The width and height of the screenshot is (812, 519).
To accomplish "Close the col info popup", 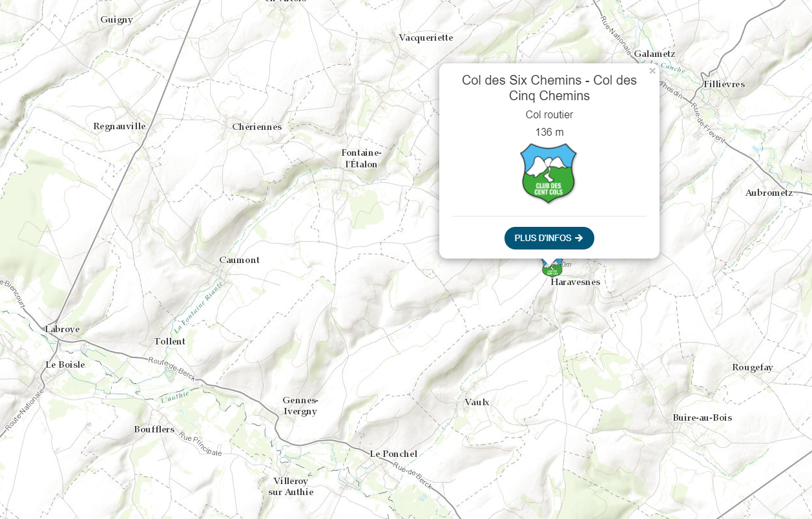I will [x=652, y=71].
